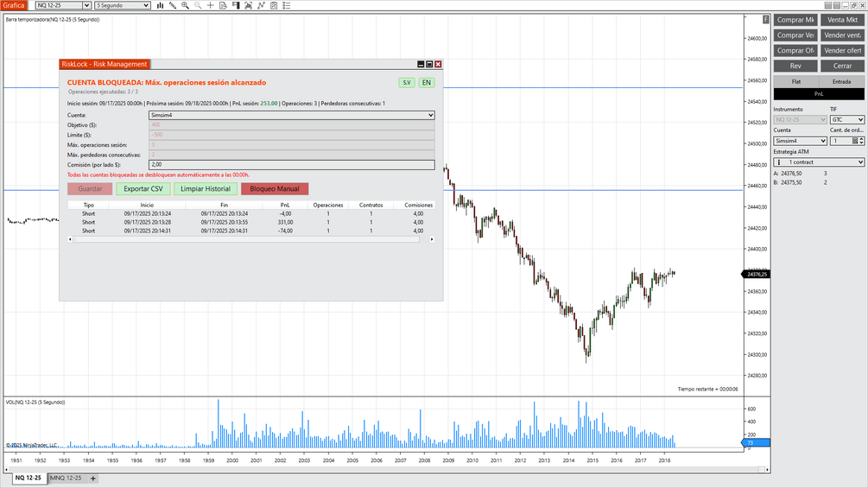Open the Data Box icon in toolbar

click(x=223, y=5)
